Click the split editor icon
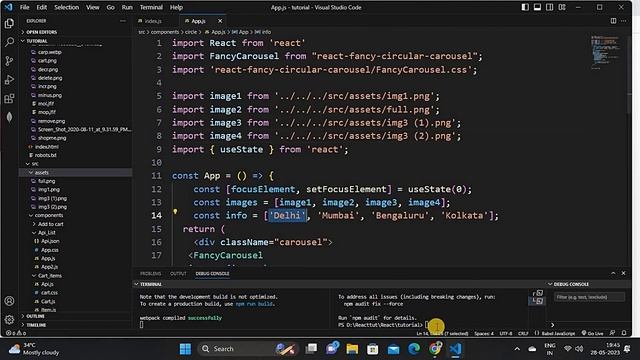This screenshot has height=360, width=640. [613, 21]
